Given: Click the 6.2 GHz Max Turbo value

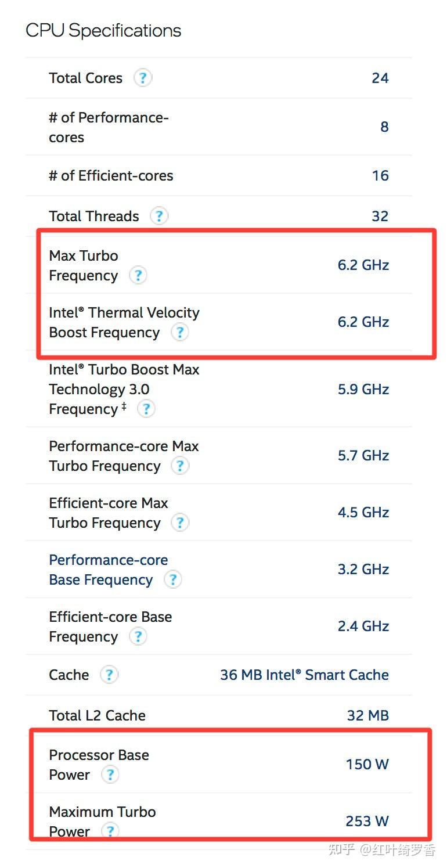Looking at the screenshot, I should coord(363,265).
